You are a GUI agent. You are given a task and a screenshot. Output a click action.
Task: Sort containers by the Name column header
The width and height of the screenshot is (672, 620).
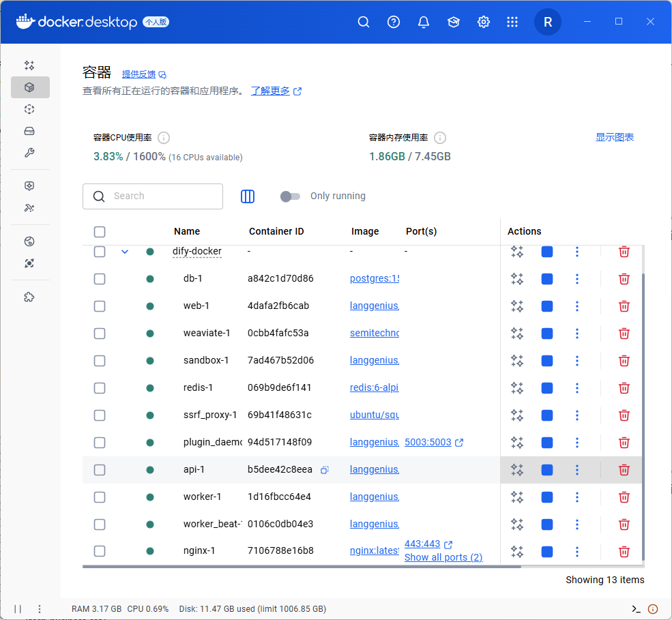pyautogui.click(x=187, y=232)
